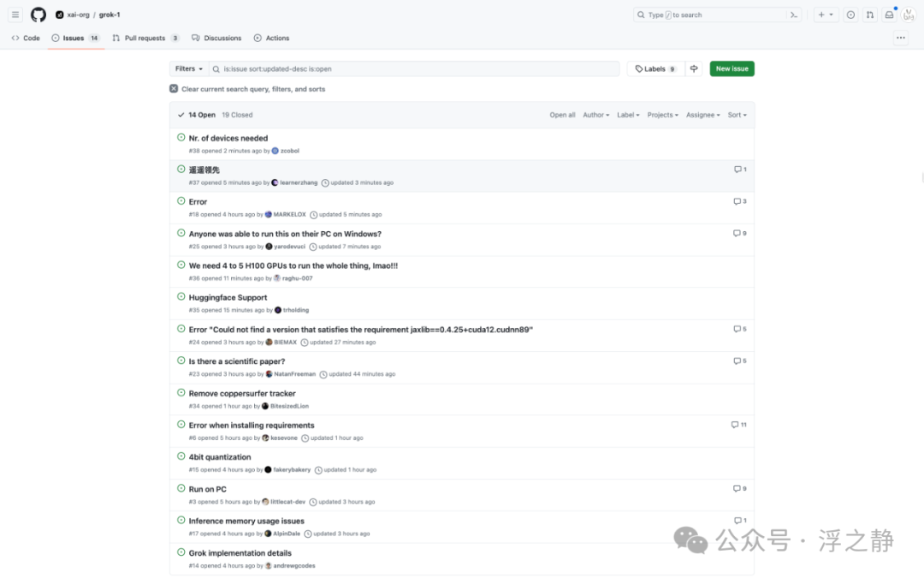Open comments on "Error when installing requirements"
The height and width of the screenshot is (578, 924).
[739, 425]
